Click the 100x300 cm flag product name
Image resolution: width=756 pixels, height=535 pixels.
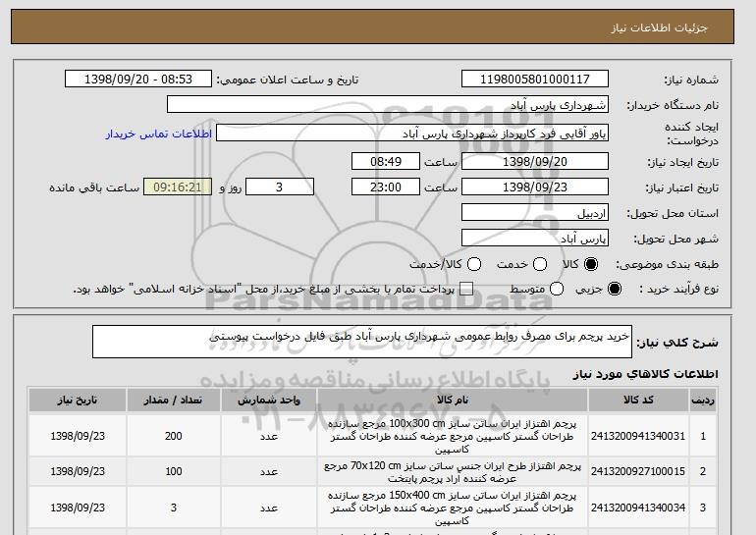click(x=453, y=436)
